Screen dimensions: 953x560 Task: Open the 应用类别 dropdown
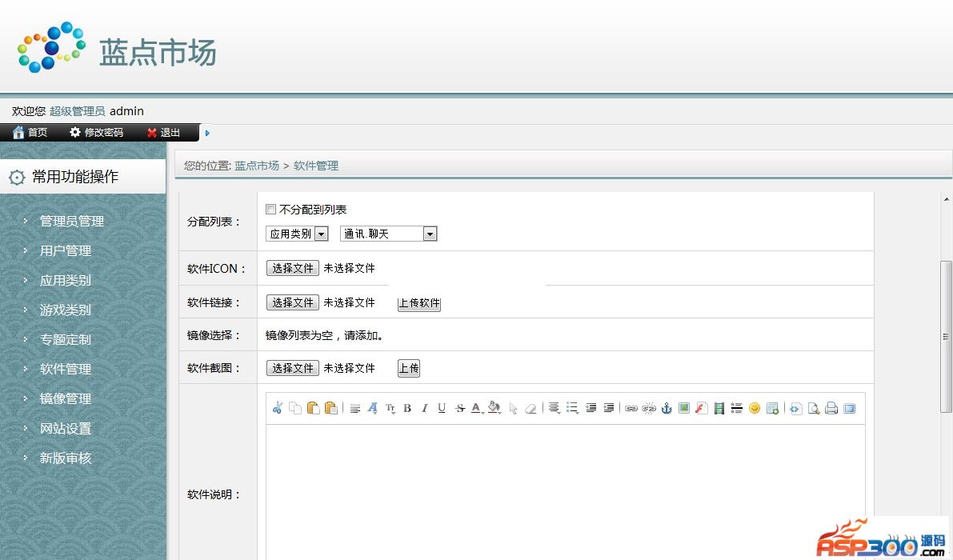(x=297, y=234)
